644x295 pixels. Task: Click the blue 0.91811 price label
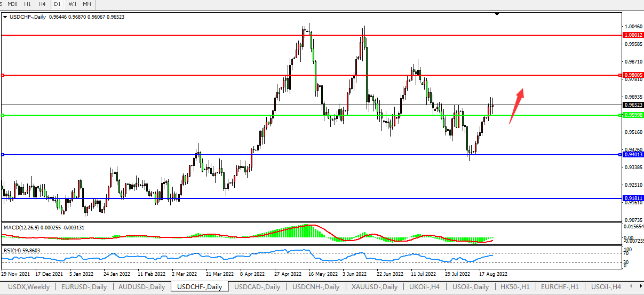tap(633, 198)
